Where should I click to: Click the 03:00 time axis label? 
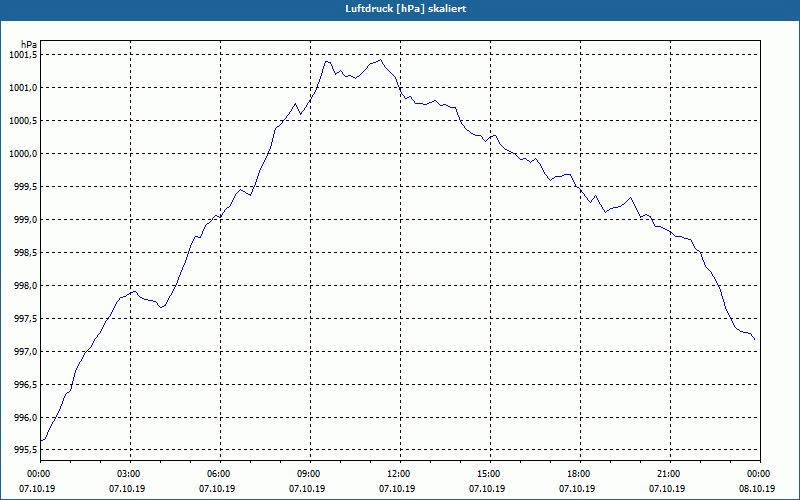pos(130,474)
